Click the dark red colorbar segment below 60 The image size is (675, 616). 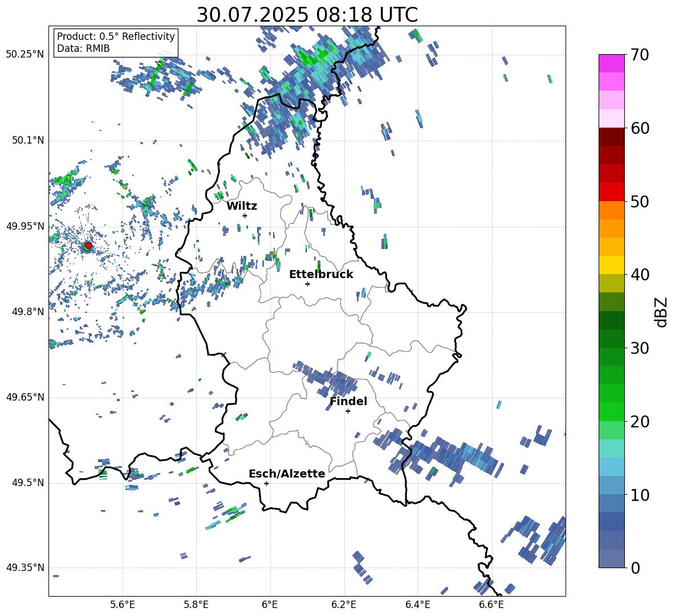click(x=611, y=137)
